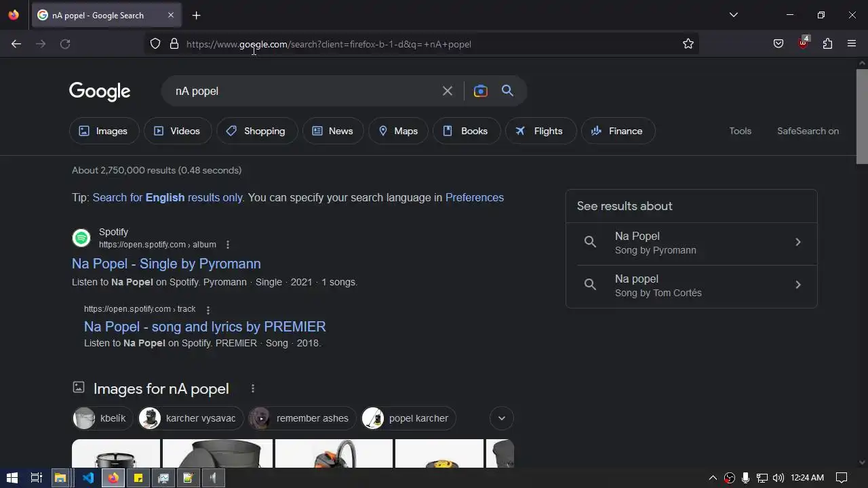Image resolution: width=868 pixels, height=488 pixels.
Task: Open Na Popel song and lyrics by PREMIER
Action: pyautogui.click(x=205, y=327)
